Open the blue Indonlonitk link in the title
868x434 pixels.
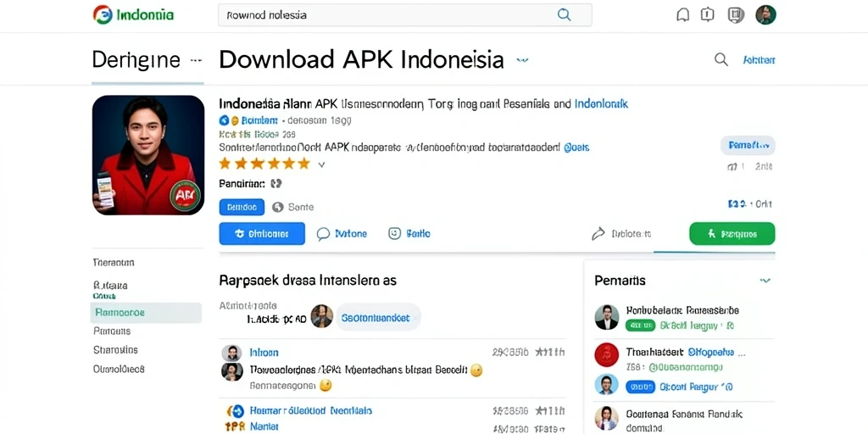coord(601,103)
